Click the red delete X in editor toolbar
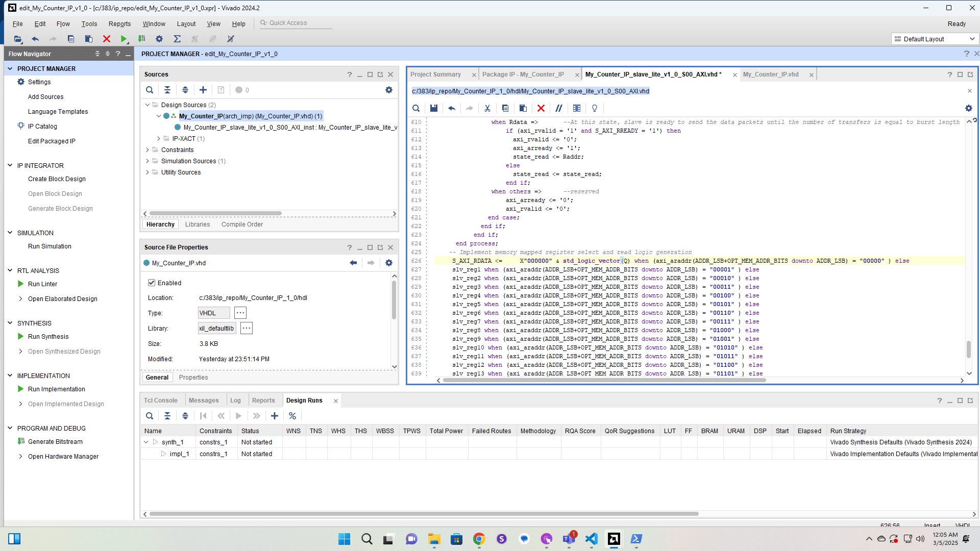Screen dimensions: 980x551 [541, 108]
